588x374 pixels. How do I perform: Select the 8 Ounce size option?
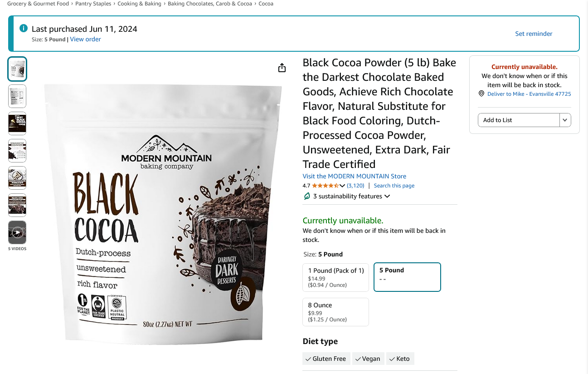point(336,312)
